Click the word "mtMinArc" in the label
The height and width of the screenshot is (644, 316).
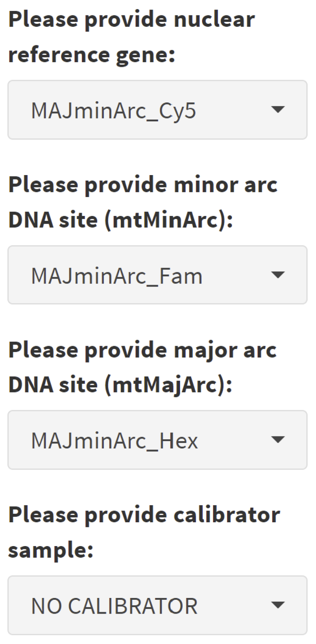click(165, 220)
